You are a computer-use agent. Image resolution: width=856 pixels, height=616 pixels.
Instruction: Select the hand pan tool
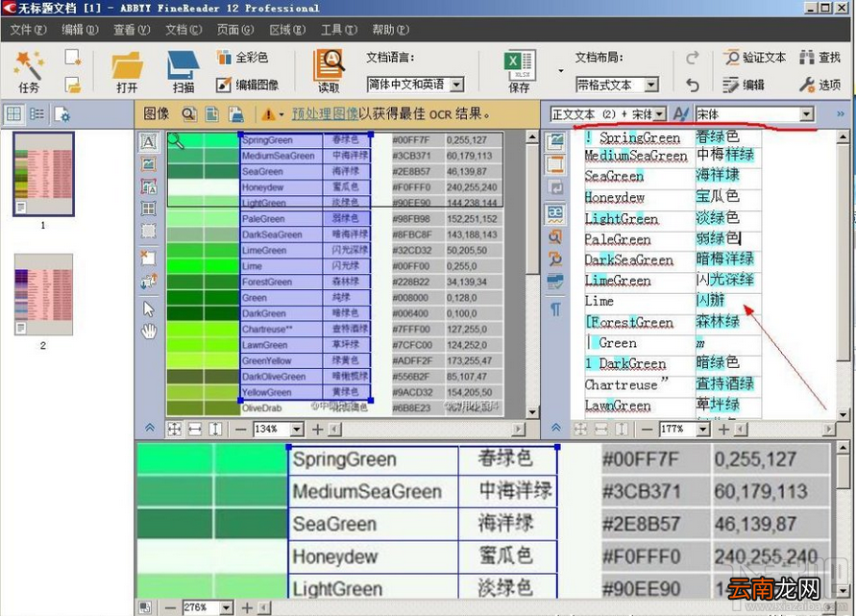pyautogui.click(x=149, y=331)
